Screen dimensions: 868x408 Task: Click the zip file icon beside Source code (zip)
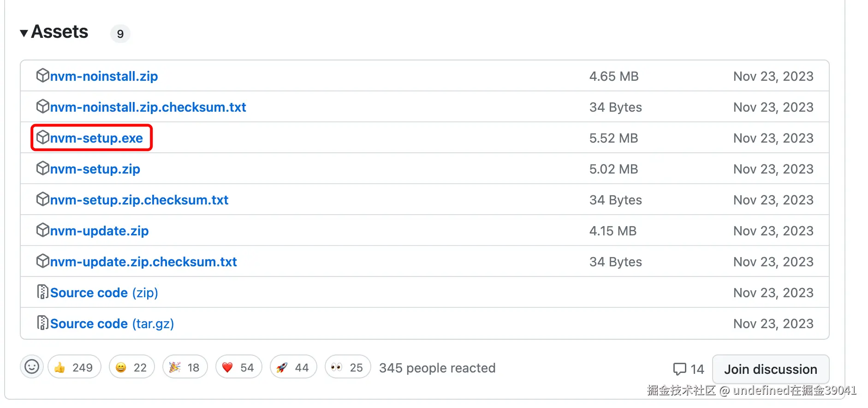pyautogui.click(x=42, y=292)
